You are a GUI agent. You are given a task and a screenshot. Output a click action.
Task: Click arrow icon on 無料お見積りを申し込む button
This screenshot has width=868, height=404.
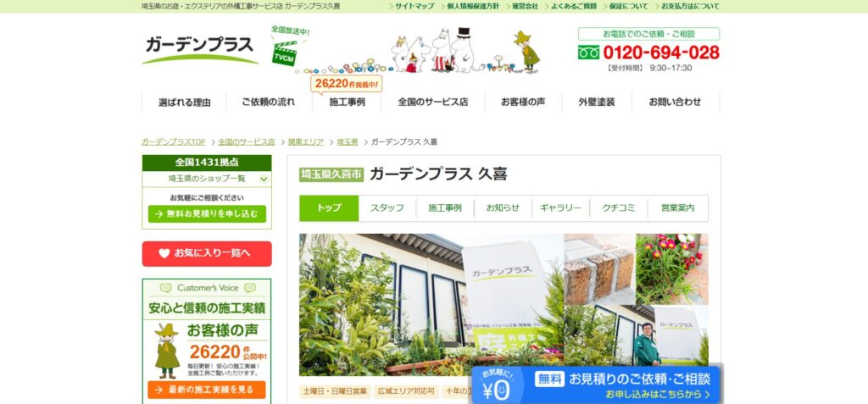pyautogui.click(x=159, y=214)
